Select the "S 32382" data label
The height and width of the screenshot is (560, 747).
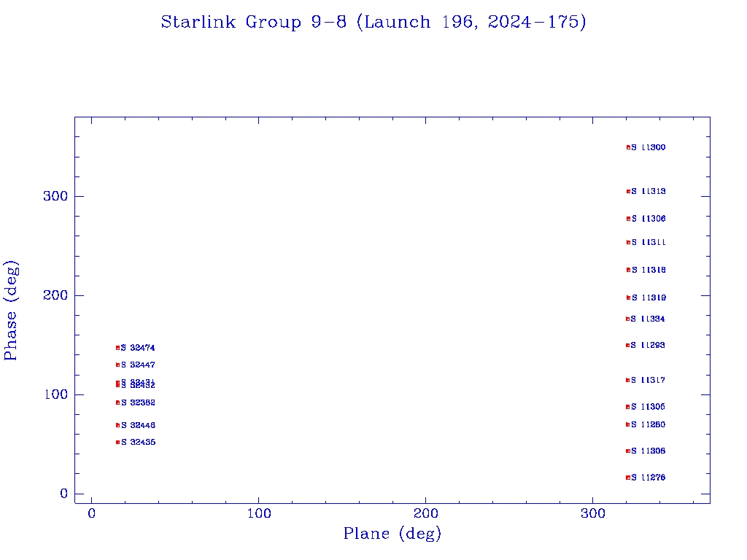[138, 402]
